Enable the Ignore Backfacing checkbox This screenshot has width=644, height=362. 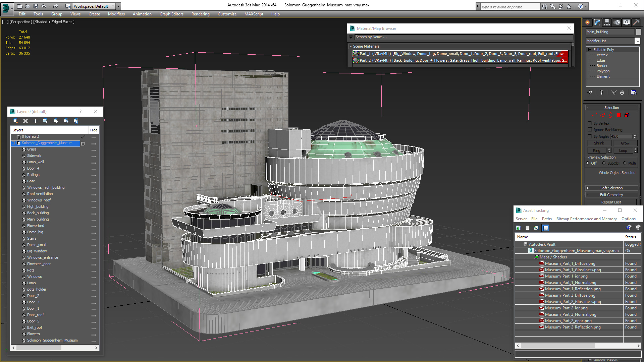coord(590,130)
